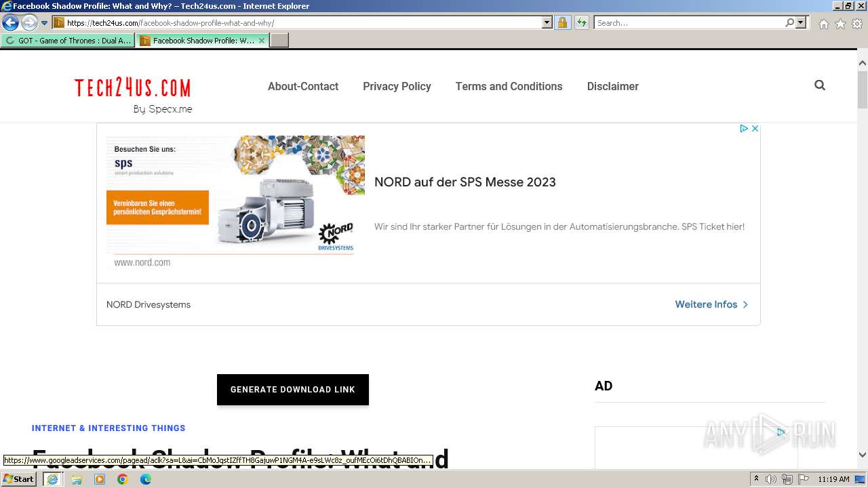868x488 pixels.
Task: Click the network tray icon
Action: click(x=787, y=479)
